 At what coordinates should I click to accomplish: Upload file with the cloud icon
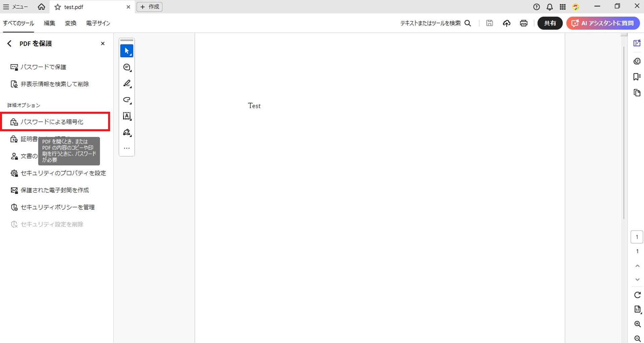pyautogui.click(x=506, y=23)
